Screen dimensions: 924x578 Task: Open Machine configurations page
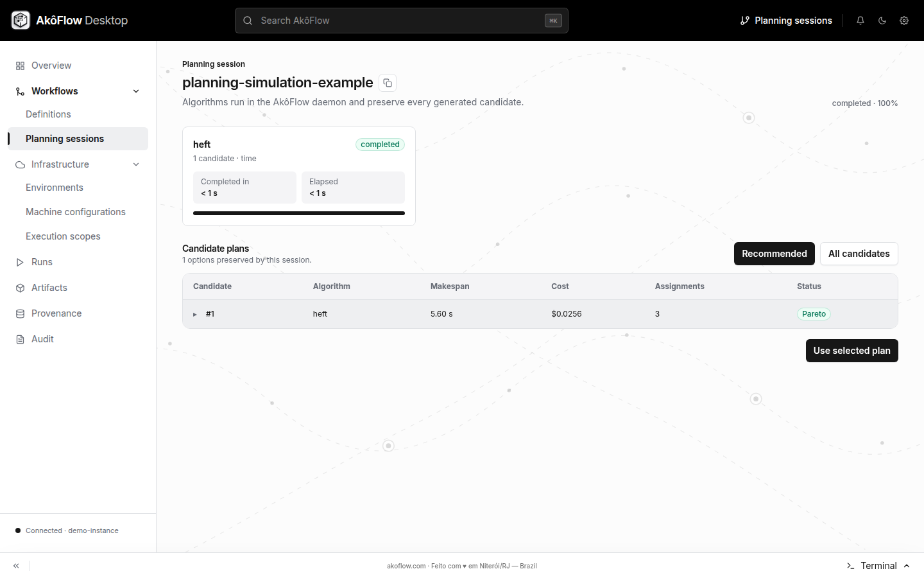tap(76, 212)
